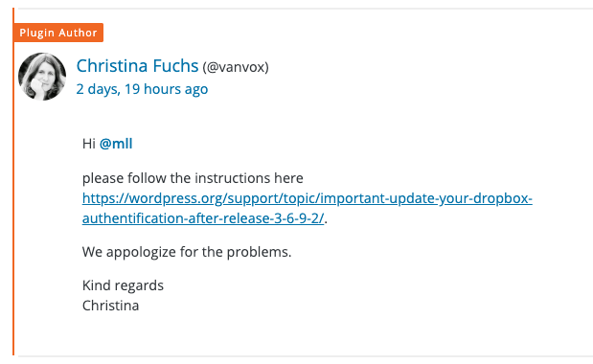The height and width of the screenshot is (364, 593).
Task: Open the @mll user mention
Action: (x=116, y=144)
